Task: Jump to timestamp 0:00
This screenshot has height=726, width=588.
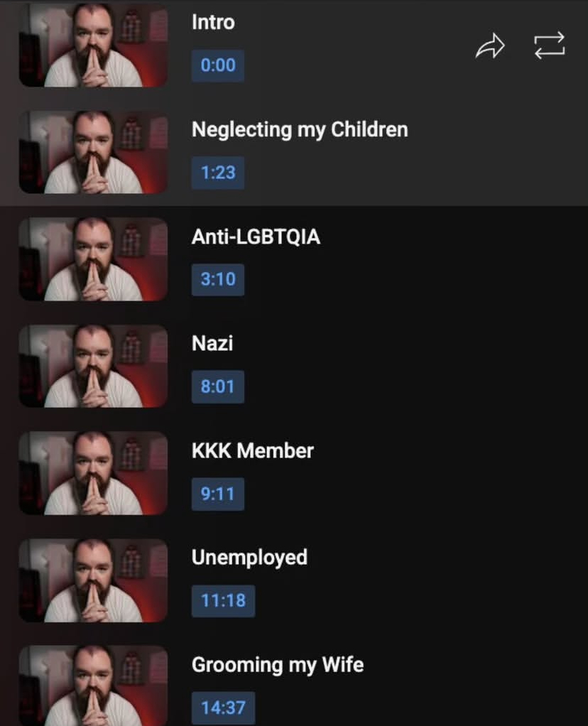Action: pos(218,65)
